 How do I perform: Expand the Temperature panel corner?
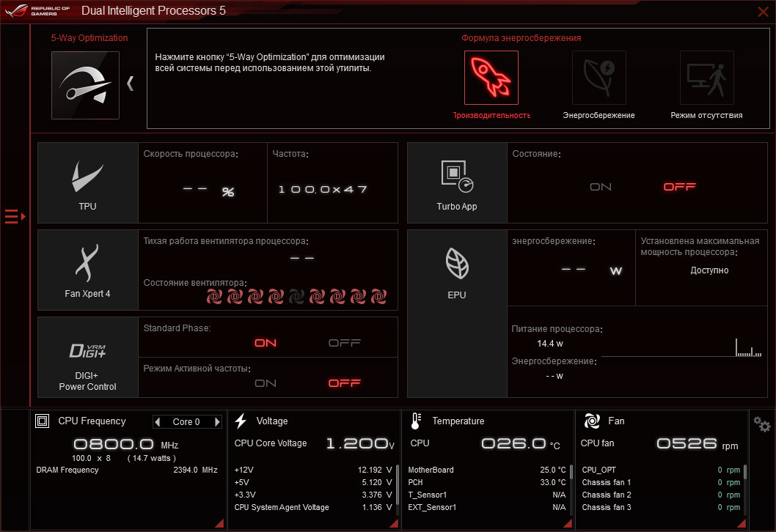pyautogui.click(x=568, y=523)
